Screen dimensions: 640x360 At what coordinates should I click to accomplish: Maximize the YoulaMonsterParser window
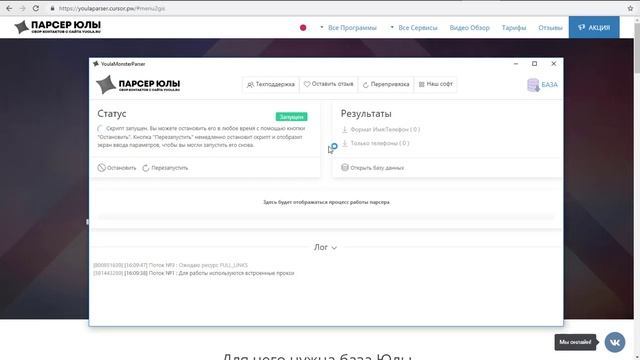click(x=534, y=64)
